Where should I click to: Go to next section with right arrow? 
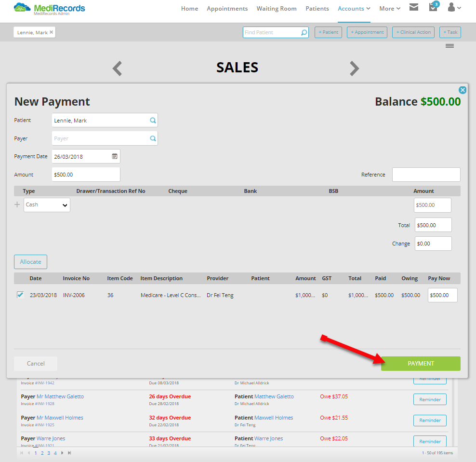click(x=354, y=68)
